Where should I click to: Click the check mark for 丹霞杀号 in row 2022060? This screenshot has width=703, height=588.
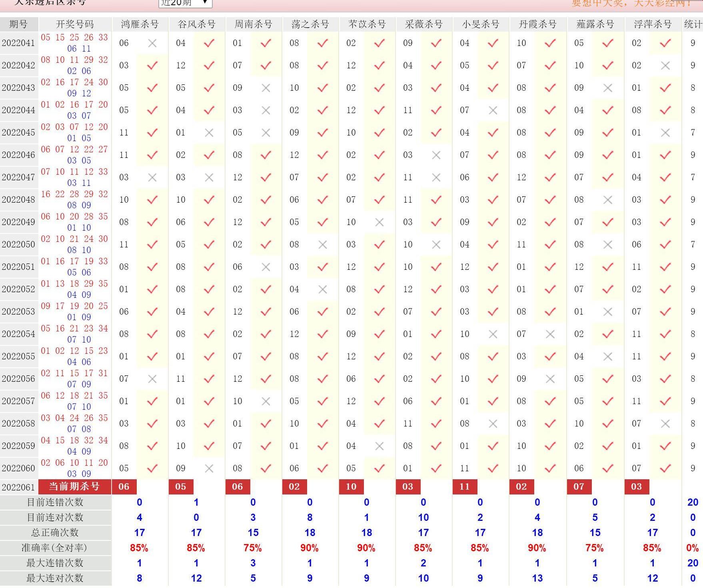point(550,468)
